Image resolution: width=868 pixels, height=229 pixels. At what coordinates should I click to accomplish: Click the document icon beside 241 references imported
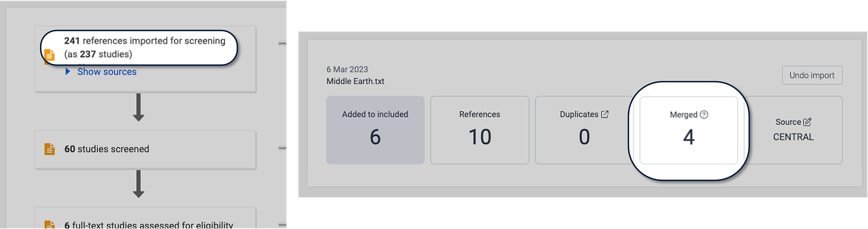[x=50, y=55]
